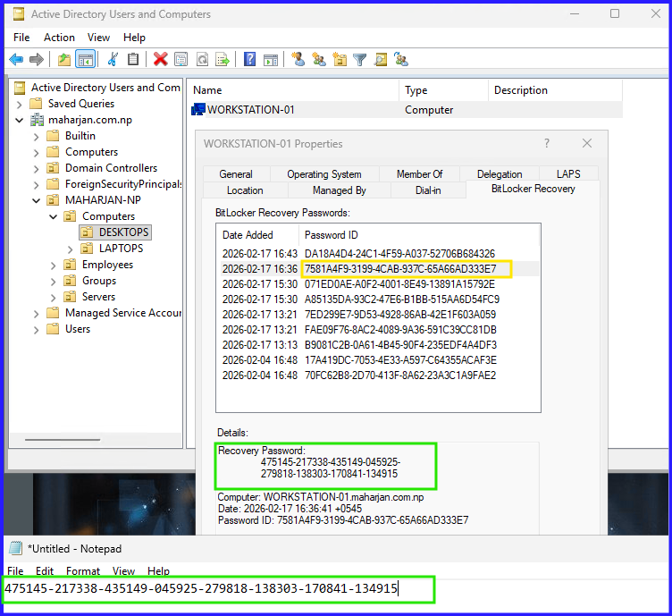Select the Domain Controllers container
Screen dimensions: 672x616
[x=111, y=168]
